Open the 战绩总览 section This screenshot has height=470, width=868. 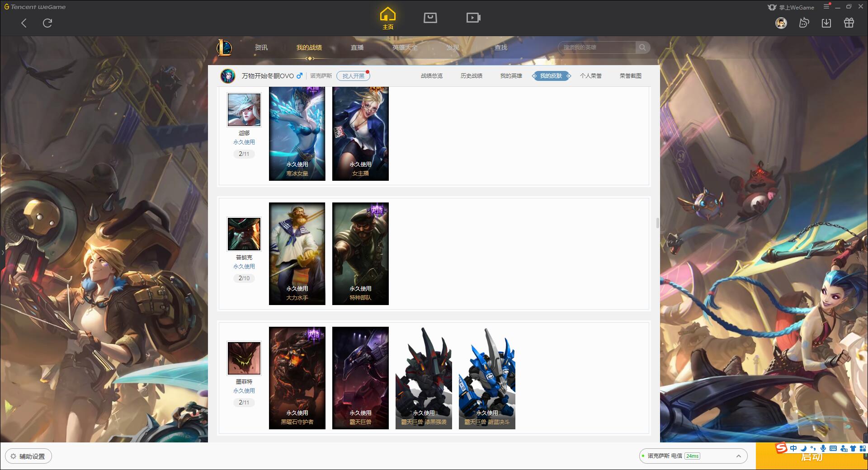point(432,76)
